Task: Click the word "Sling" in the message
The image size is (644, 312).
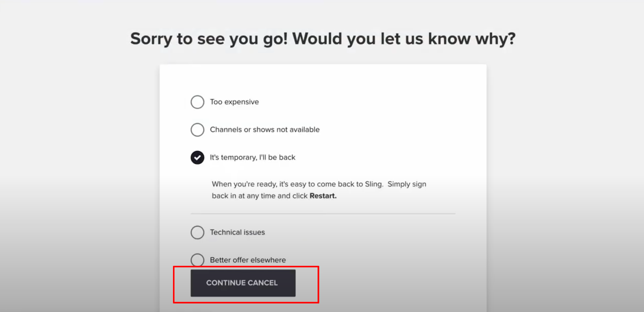Action: click(x=374, y=184)
